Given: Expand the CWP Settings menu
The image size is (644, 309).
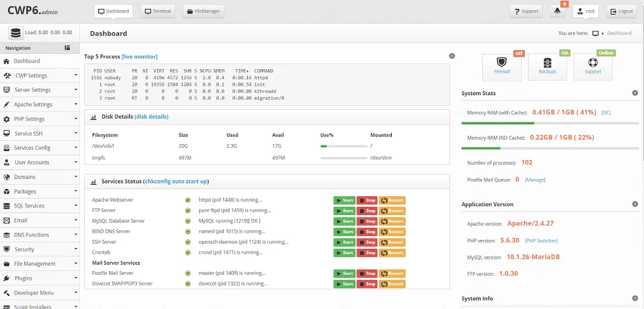Looking at the screenshot, I should (x=40, y=76).
